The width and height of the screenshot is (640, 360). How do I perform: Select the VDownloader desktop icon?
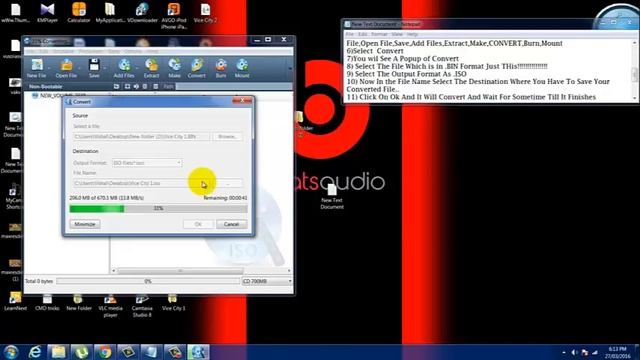click(x=142, y=13)
